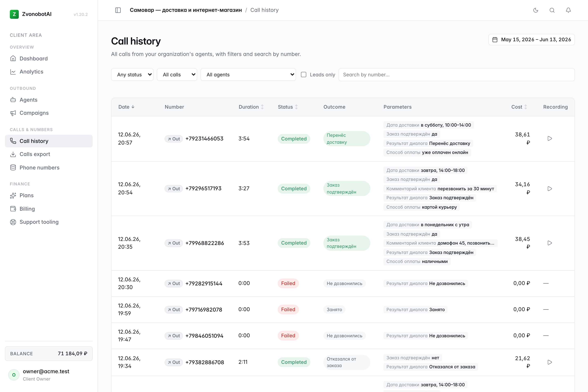
Task: Open search via the magnifier icon
Action: pyautogui.click(x=552, y=10)
